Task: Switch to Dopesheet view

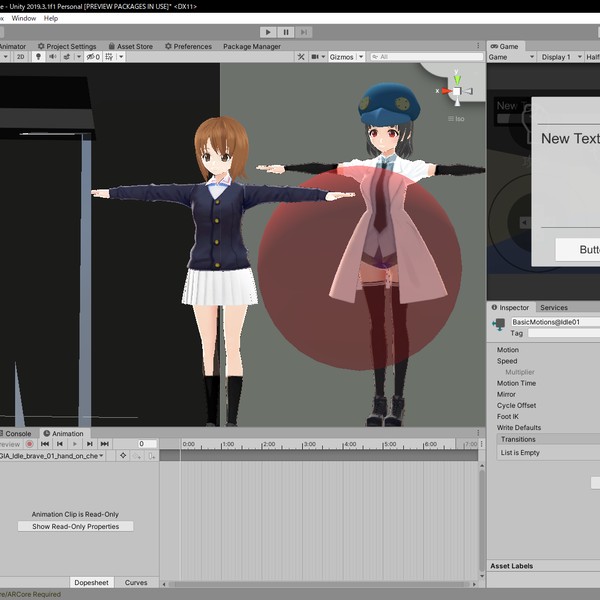Action: coord(91,582)
